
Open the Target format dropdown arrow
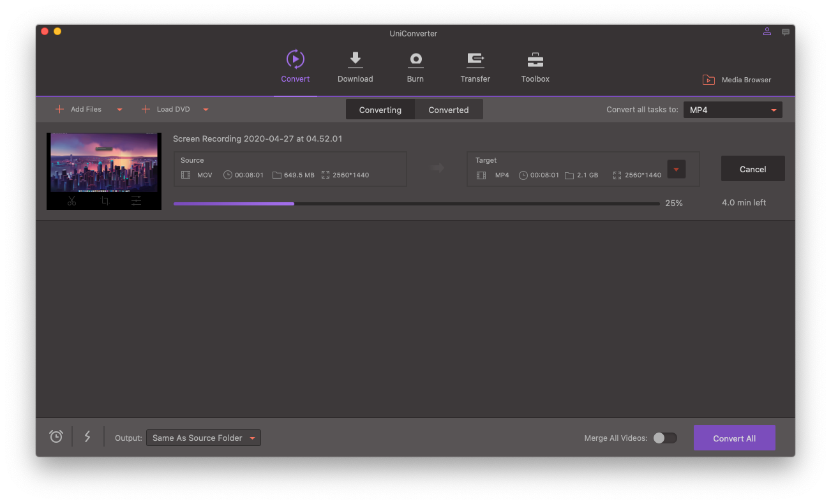[x=676, y=168]
